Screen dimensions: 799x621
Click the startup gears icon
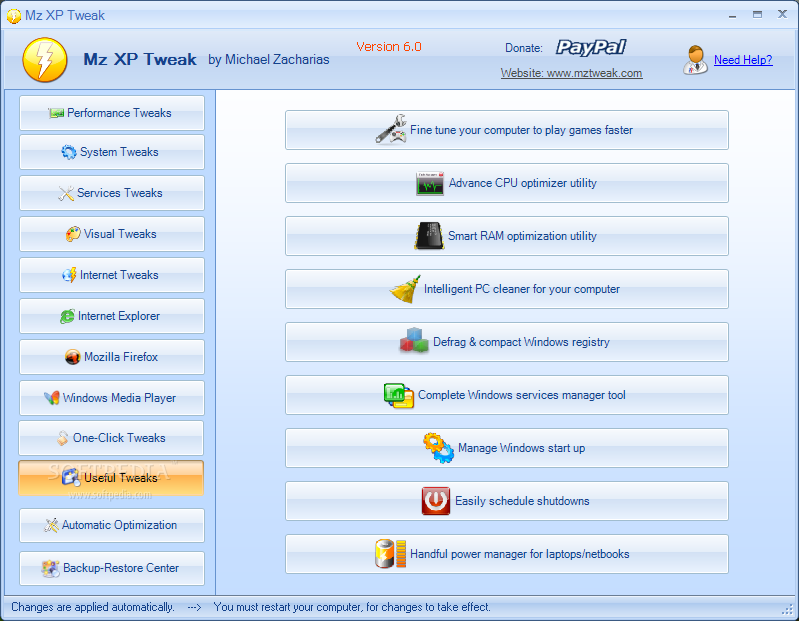438,448
